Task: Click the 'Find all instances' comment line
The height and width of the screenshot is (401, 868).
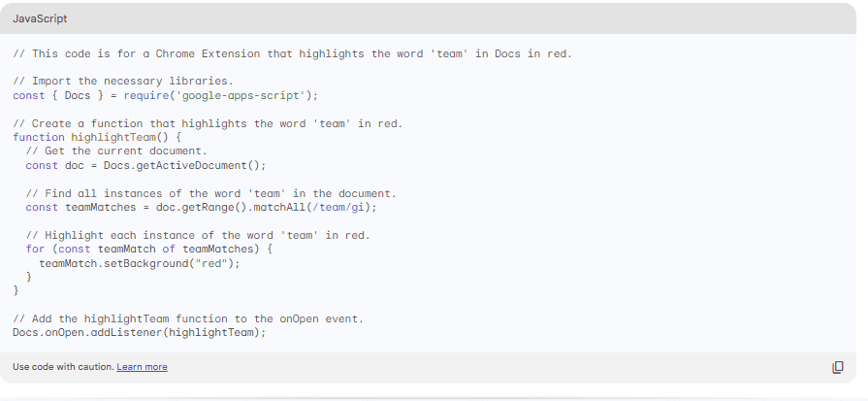Action: coord(210,193)
